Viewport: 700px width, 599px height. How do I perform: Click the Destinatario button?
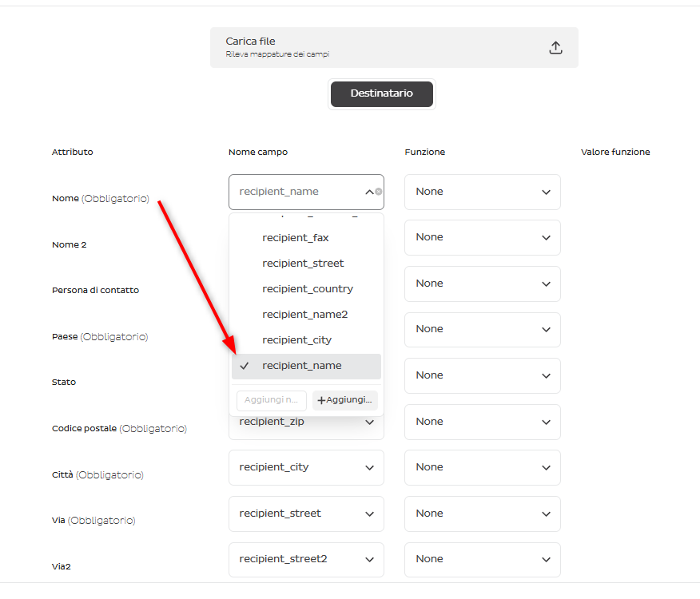point(382,93)
